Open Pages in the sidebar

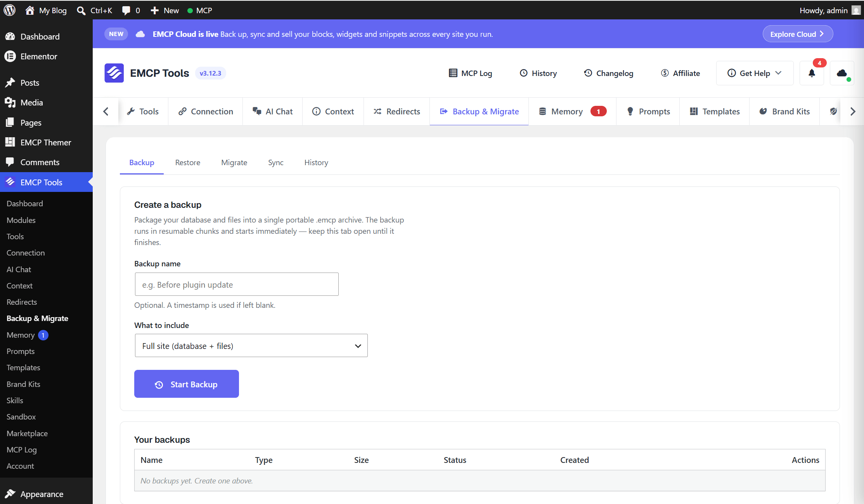pos(47,123)
